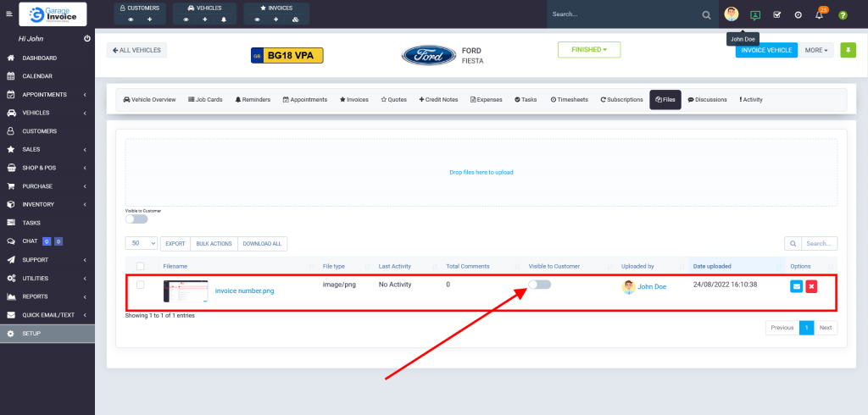
Task: Open the rightmost icon in the Invoices shortcut box
Action: [x=295, y=19]
